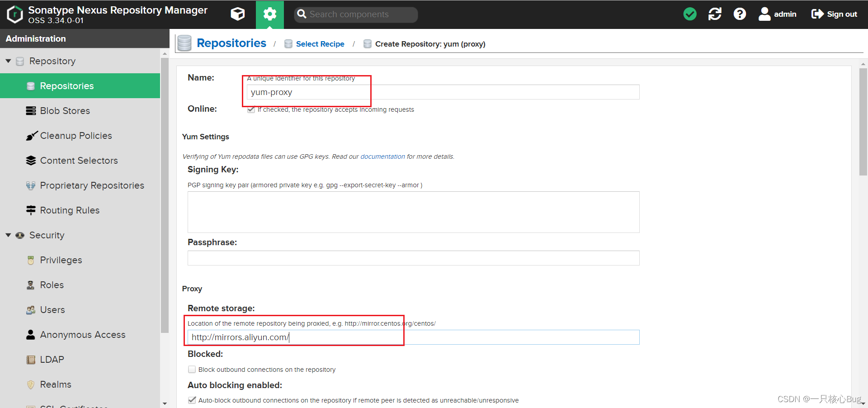Toggle Auto blocking enabled checkbox
Screen dimensions: 868x408
click(192, 400)
